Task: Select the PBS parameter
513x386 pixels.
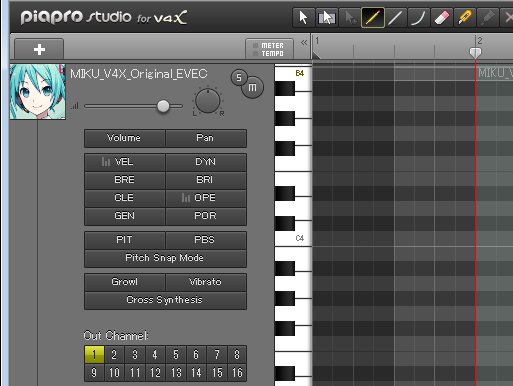Action: (x=206, y=240)
